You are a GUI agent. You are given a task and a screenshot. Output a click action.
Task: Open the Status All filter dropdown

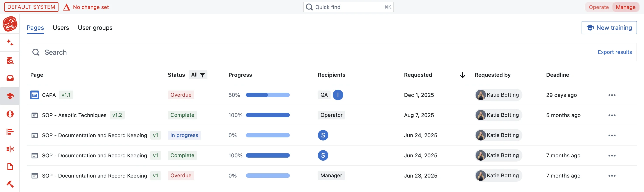pos(198,75)
